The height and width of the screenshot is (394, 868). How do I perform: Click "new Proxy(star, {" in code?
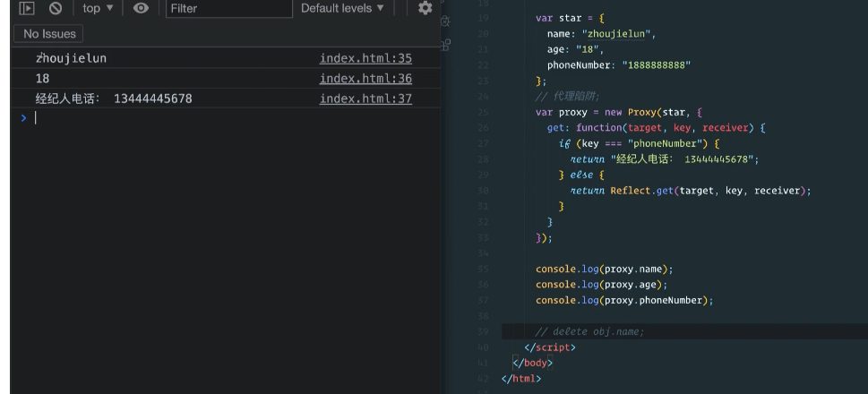654,112
